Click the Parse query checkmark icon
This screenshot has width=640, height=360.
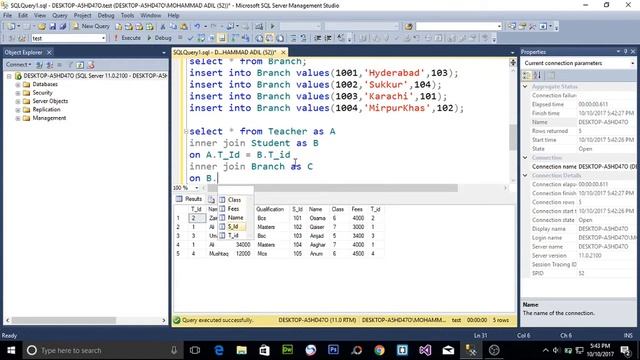pyautogui.click(x=190, y=38)
